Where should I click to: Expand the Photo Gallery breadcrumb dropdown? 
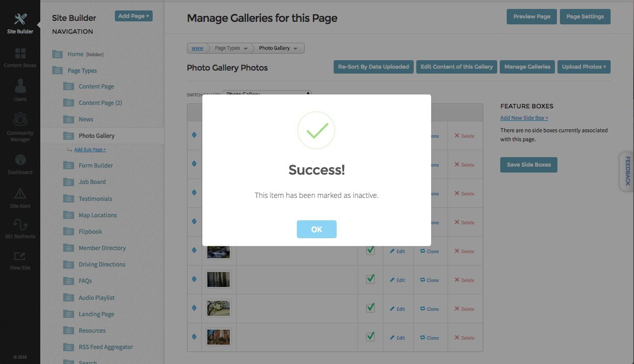(x=278, y=48)
